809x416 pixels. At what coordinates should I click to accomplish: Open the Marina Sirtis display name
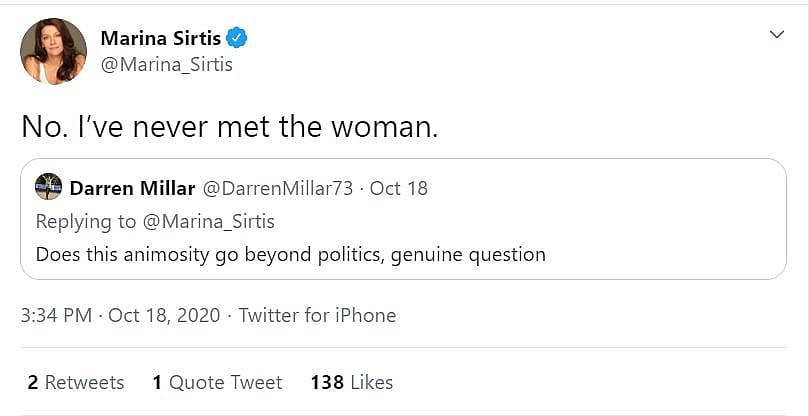pyautogui.click(x=160, y=39)
